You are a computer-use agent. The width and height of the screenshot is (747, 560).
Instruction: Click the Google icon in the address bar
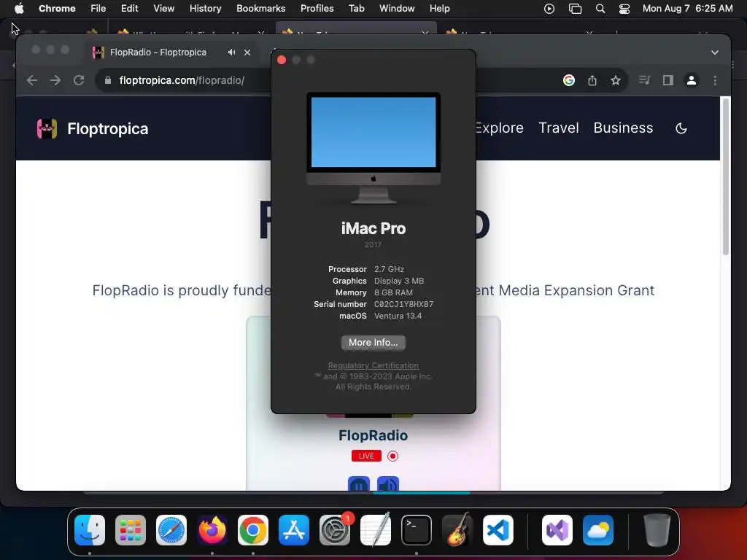pyautogui.click(x=569, y=80)
